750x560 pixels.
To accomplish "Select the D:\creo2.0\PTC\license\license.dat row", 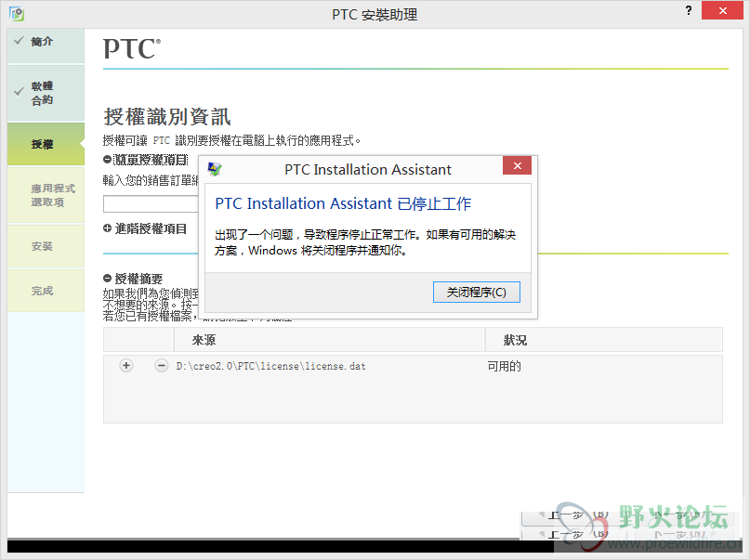I will (x=413, y=366).
